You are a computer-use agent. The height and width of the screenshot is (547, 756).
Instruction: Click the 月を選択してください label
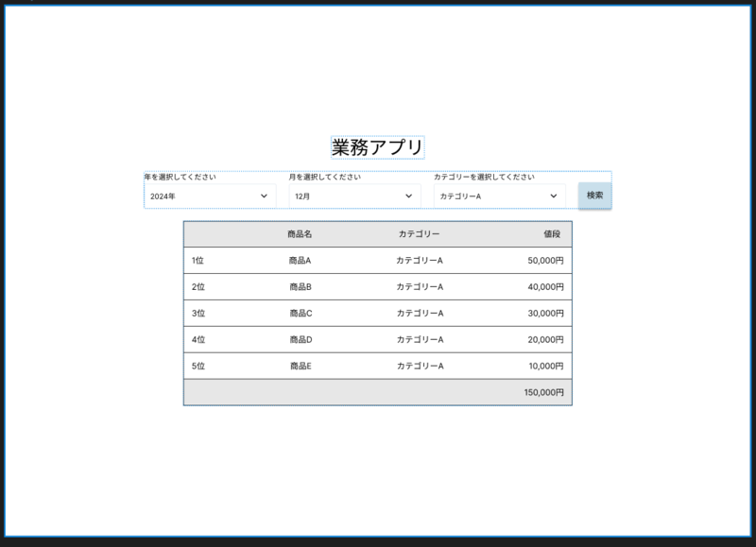point(325,177)
